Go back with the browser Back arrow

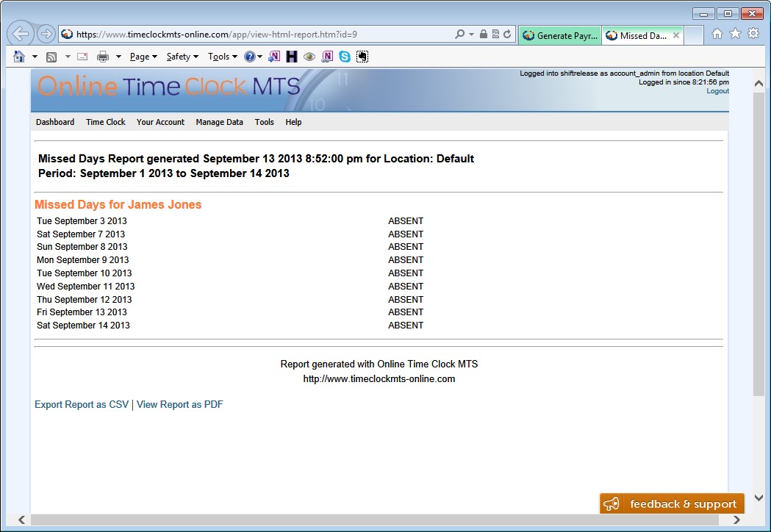click(20, 34)
